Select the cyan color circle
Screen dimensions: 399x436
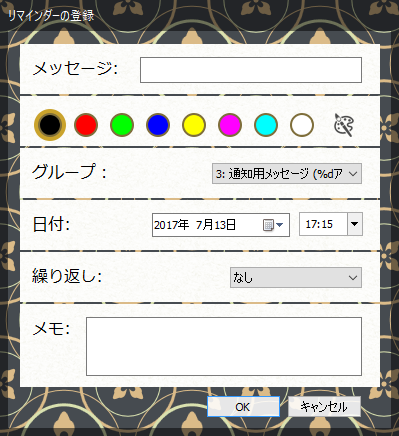(x=266, y=125)
